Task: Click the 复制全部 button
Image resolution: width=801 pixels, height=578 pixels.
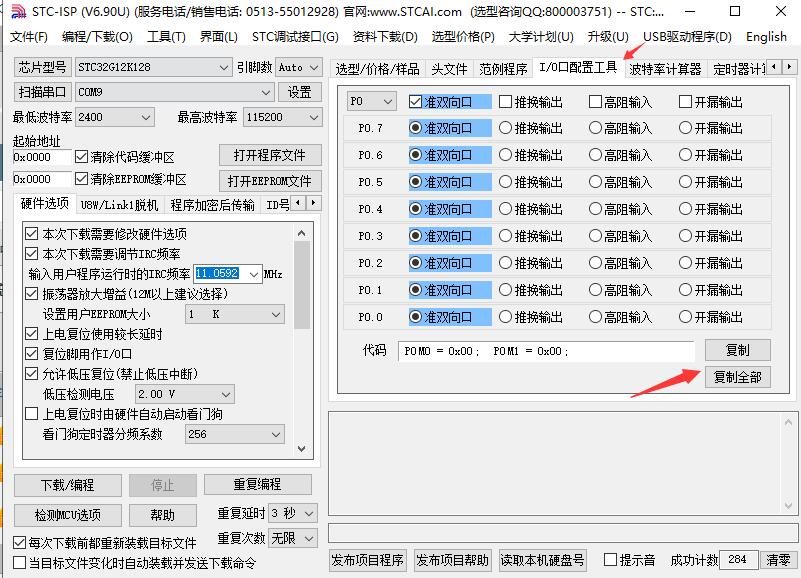Action: click(x=738, y=378)
